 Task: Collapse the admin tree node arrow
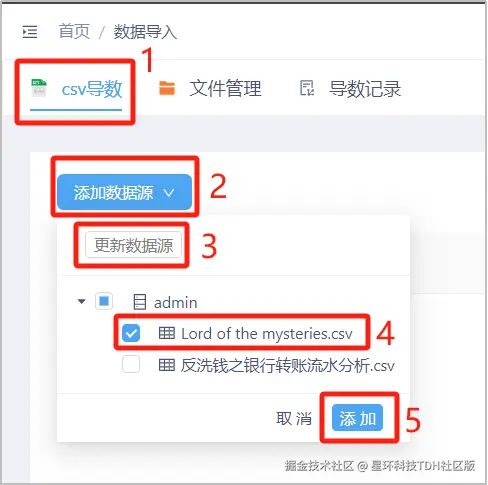[x=81, y=301]
